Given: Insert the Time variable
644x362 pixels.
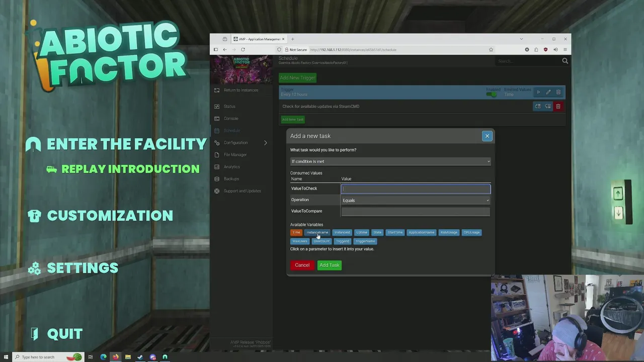Looking at the screenshot, I should pos(296,232).
